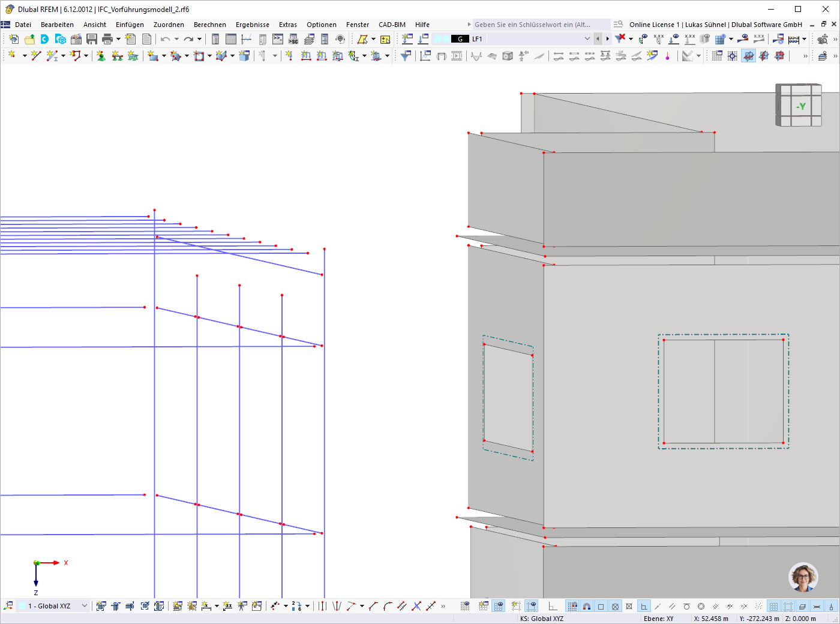Open a model with the folder icon
This screenshot has height=624, width=840.
(29, 39)
